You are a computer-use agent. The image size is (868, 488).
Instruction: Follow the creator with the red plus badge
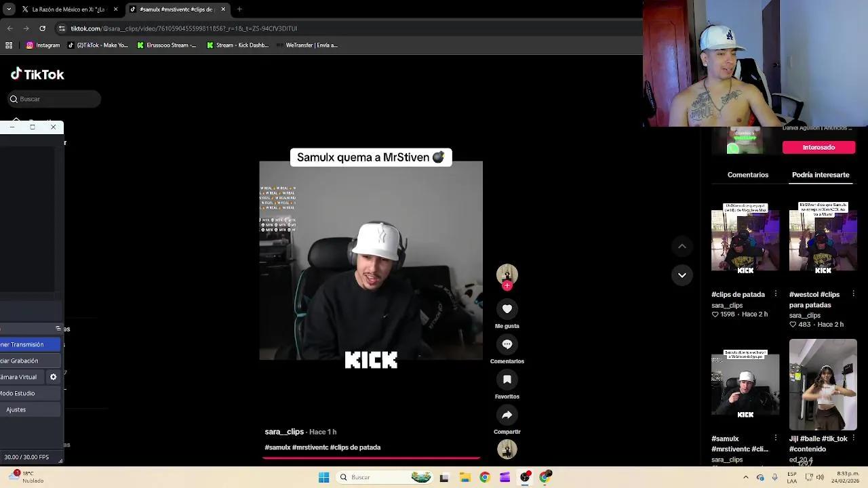tap(507, 286)
